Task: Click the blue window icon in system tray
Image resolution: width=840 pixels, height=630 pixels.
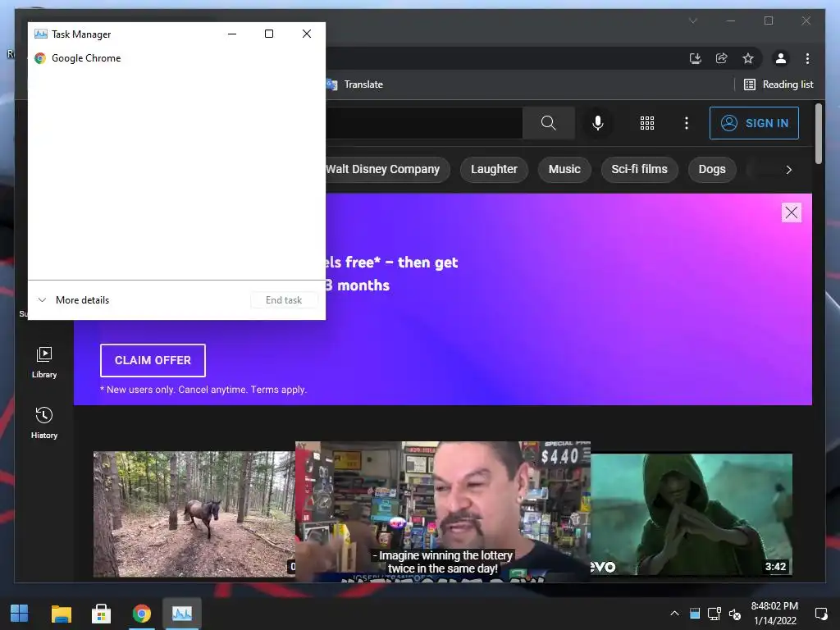Action: pyautogui.click(x=695, y=614)
